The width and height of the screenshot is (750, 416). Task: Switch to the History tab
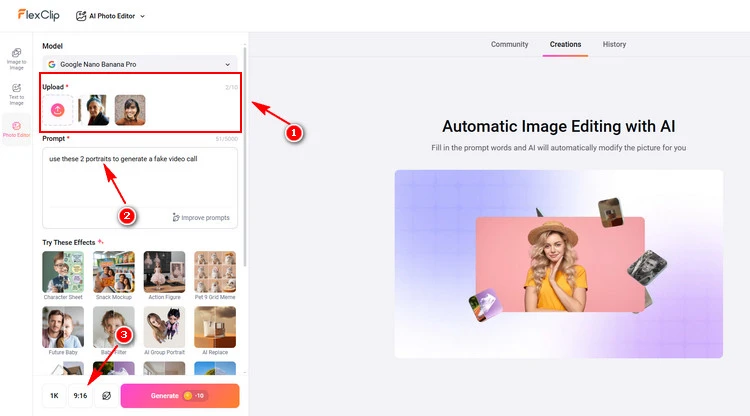(614, 44)
